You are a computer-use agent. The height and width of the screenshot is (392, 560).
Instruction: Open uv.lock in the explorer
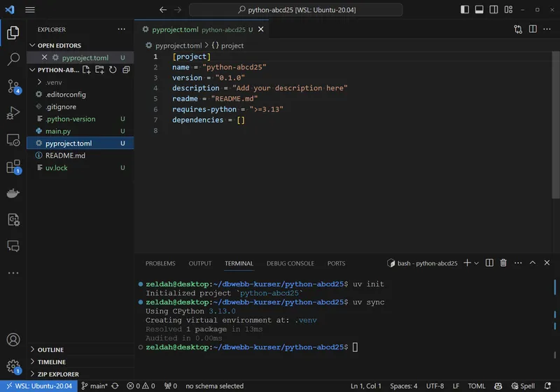tap(80, 167)
